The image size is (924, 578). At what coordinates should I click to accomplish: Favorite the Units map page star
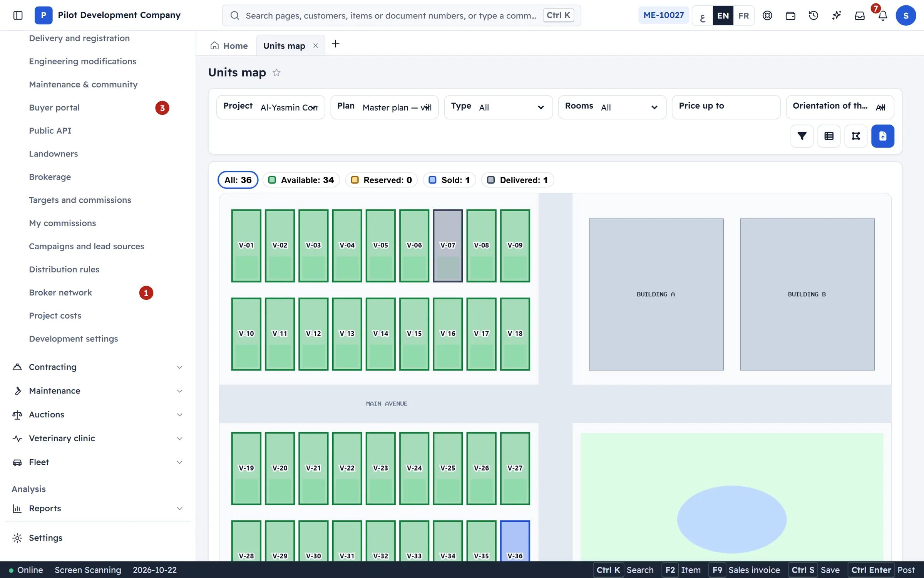276,72
